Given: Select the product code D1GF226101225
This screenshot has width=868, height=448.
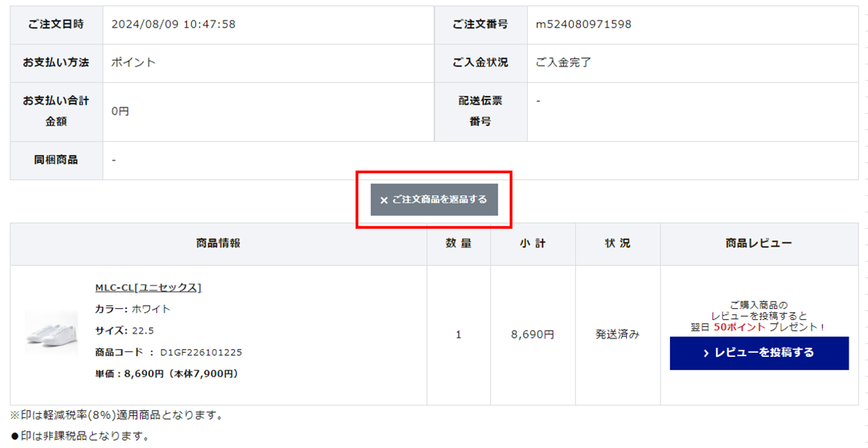Looking at the screenshot, I should click(201, 352).
